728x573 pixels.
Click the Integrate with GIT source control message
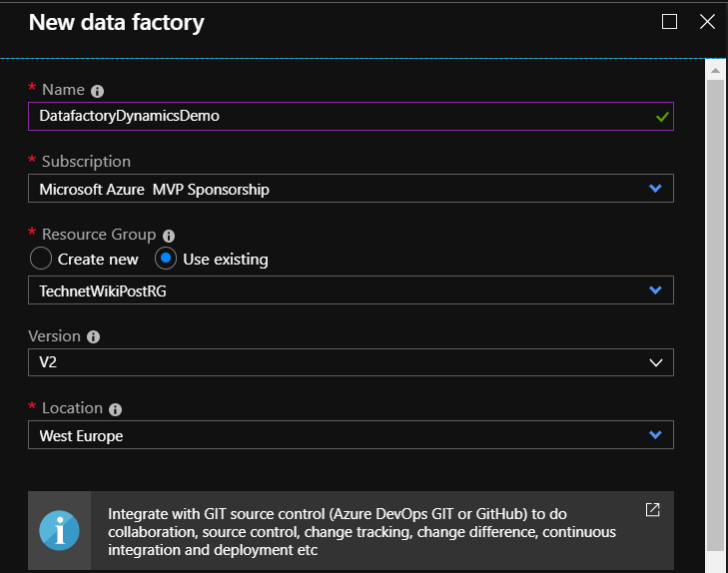click(x=363, y=532)
